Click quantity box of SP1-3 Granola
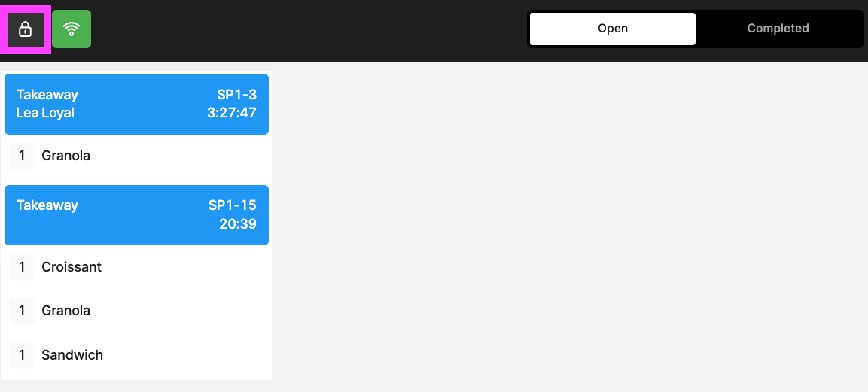The width and height of the screenshot is (868, 392). click(22, 156)
